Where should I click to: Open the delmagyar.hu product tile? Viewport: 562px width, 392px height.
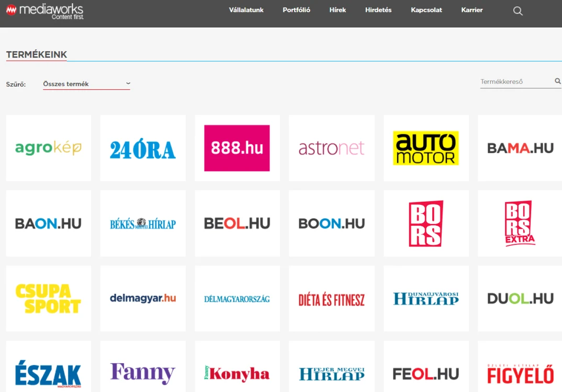click(143, 298)
